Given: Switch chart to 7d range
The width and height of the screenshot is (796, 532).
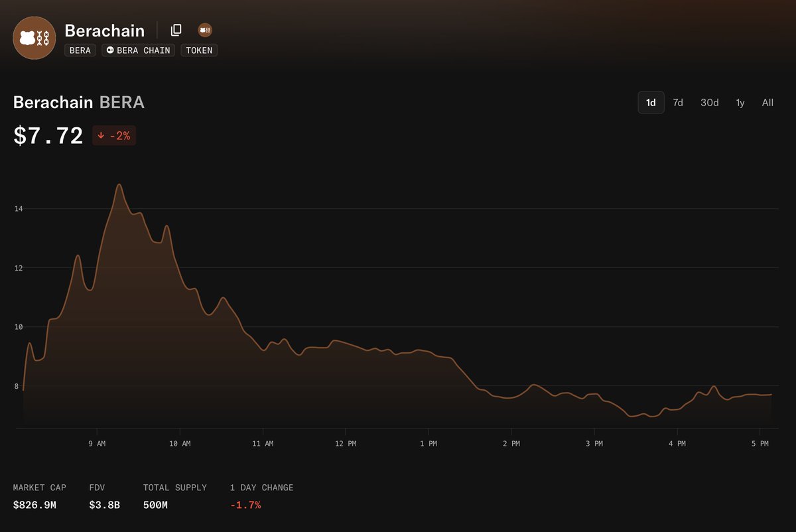Looking at the screenshot, I should pos(678,103).
